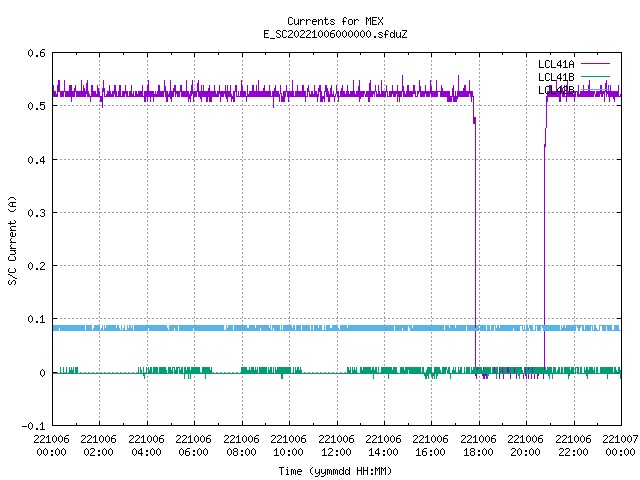This screenshot has height=480, width=640.
Task: Click the LCL41A legend label
Action: [556, 64]
